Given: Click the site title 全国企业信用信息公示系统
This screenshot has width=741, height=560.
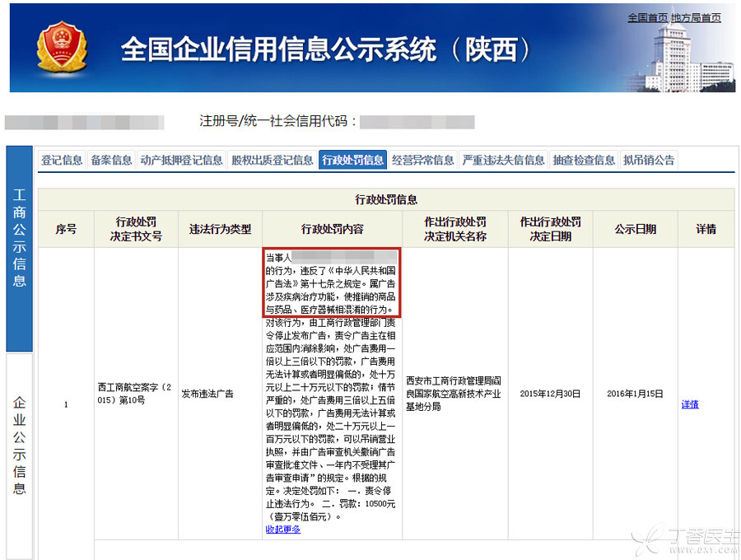Looking at the screenshot, I should pos(325,49).
